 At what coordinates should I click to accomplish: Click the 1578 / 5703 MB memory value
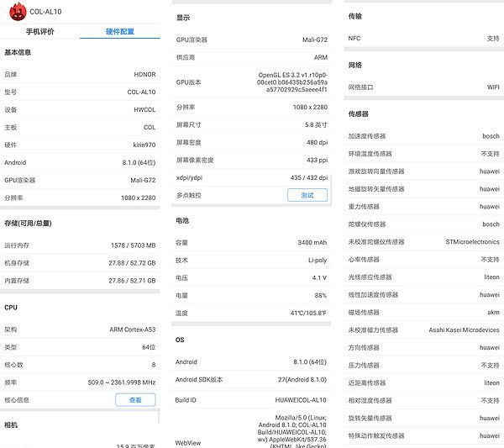[133, 245]
